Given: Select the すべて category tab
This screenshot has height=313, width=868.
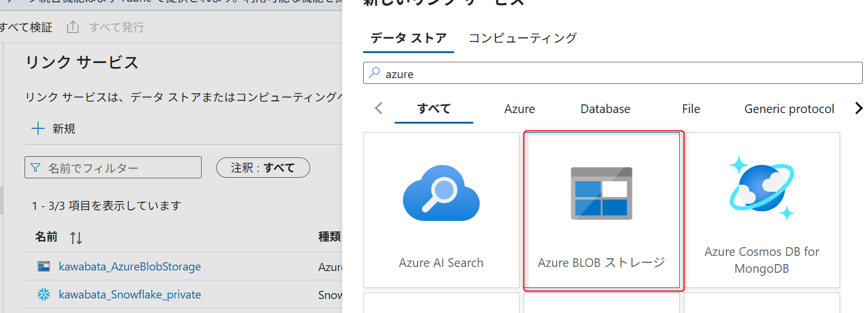Looking at the screenshot, I should (434, 109).
